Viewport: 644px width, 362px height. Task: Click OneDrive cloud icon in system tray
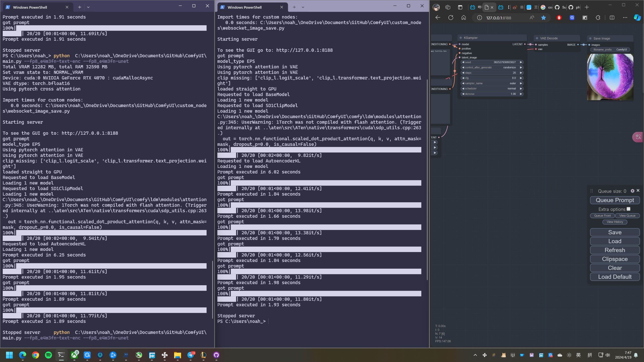560,355
